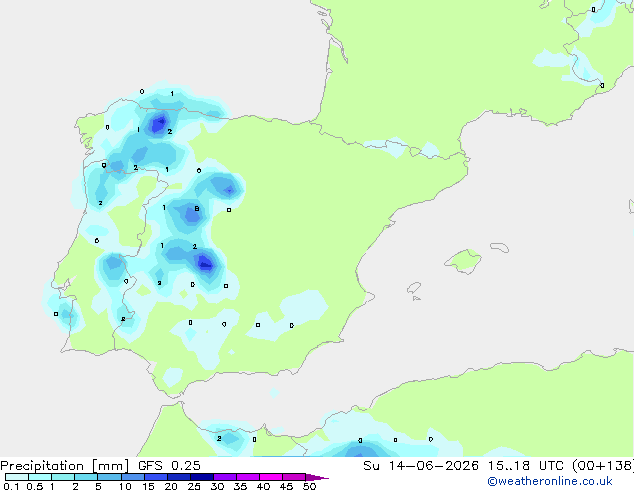Click the 'GFS 0.25' model label
Viewport: 634px width, 490px height.
pyautogui.click(x=169, y=466)
